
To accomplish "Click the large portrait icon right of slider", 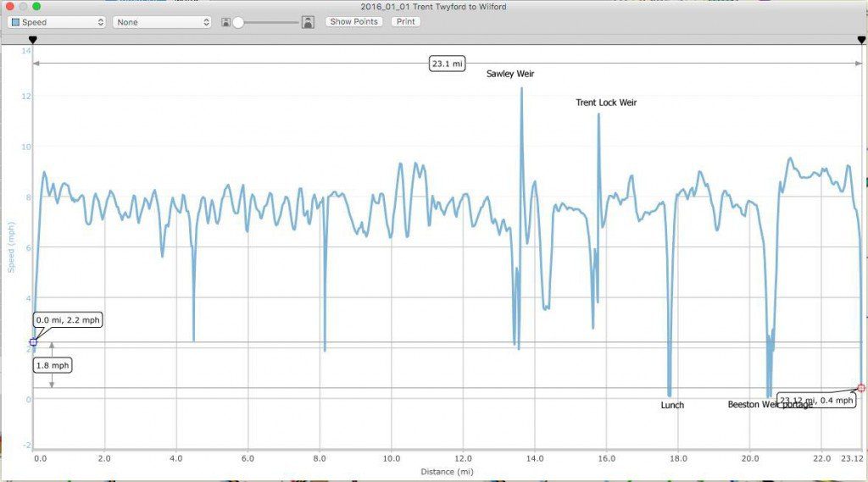I will click(x=309, y=22).
